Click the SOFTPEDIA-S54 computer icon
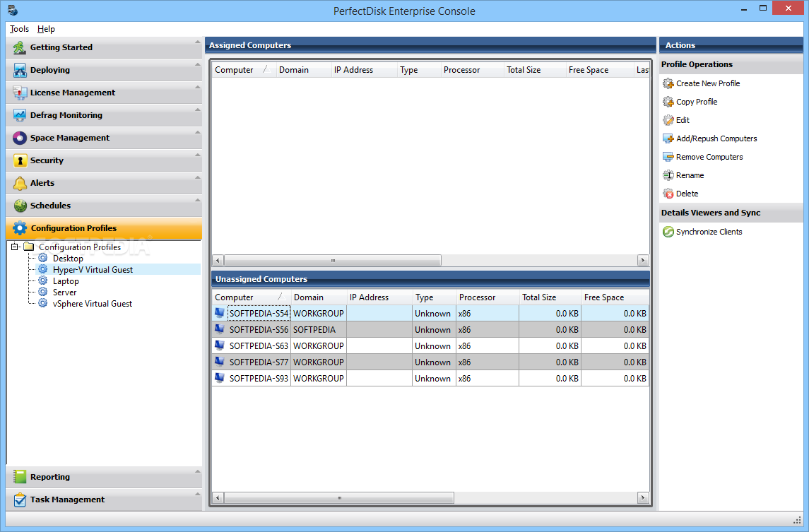Screen dimensions: 809x532 (x=220, y=313)
